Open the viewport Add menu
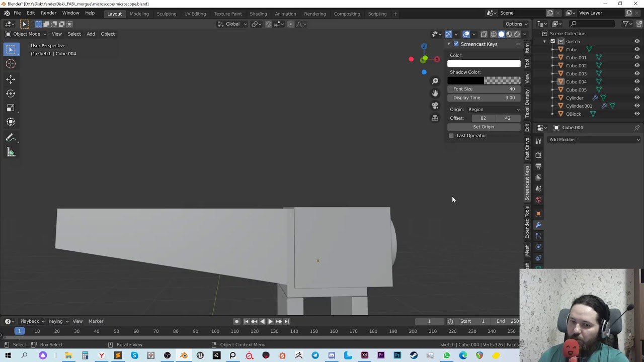Screen dimensions: 644x362 [91, 34]
